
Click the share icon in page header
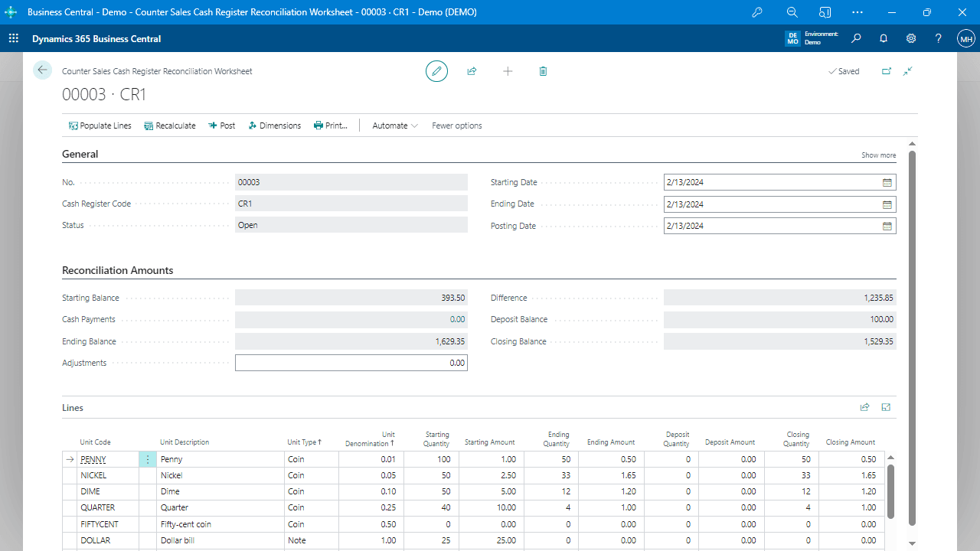pyautogui.click(x=472, y=71)
